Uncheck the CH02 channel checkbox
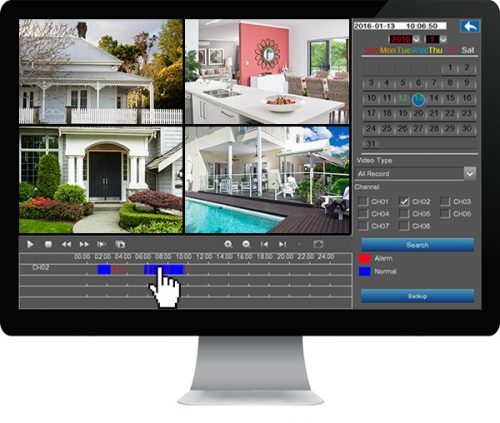This screenshot has height=423, width=500. 404,201
